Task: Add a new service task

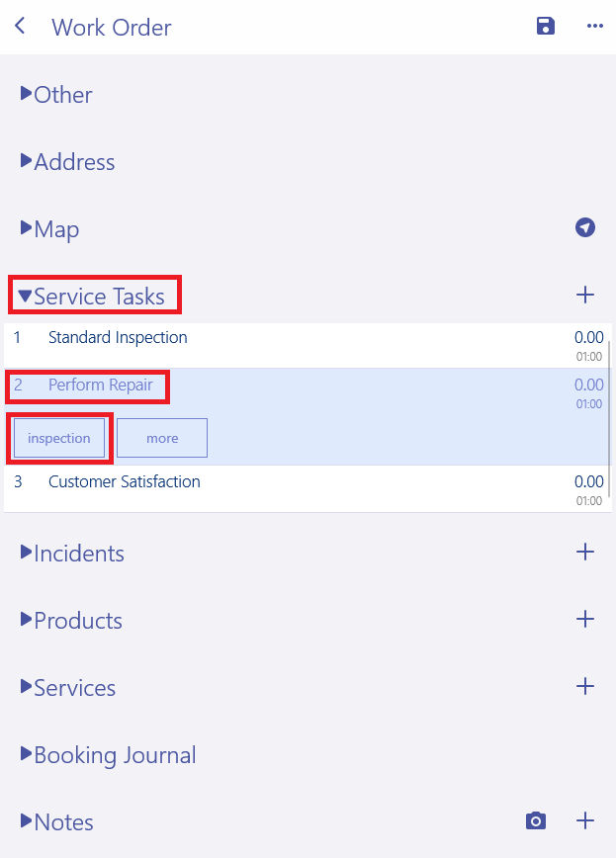Action: point(585,295)
